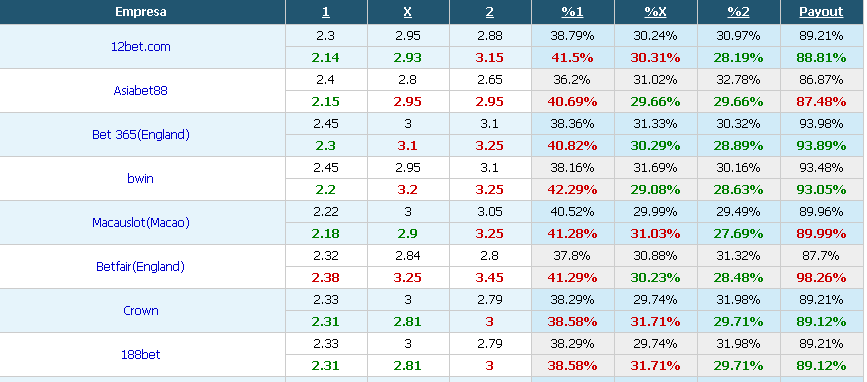Sort by the %X column header
Image resolution: width=867 pixels, height=382 pixels.
click(x=655, y=12)
